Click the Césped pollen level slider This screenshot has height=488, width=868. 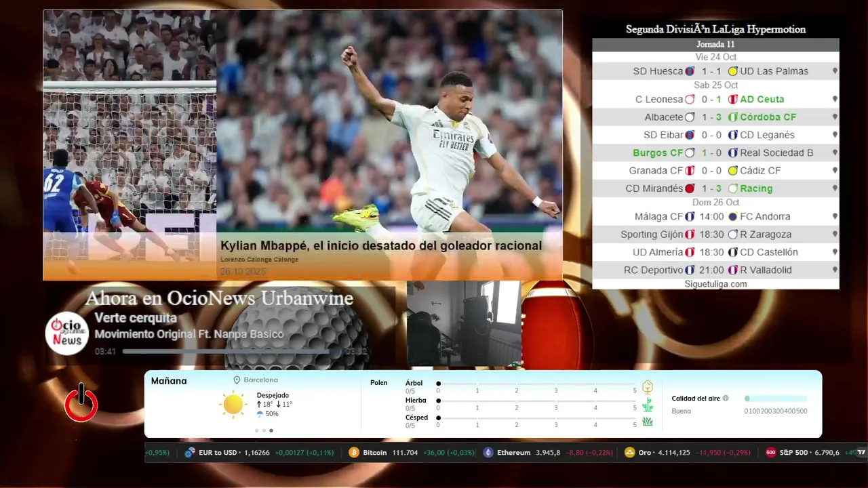click(x=536, y=418)
